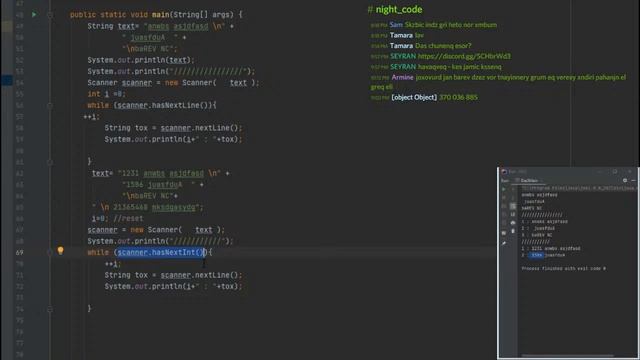
Task: Click the trash clear-all icon in Run console
Action: click(513, 231)
